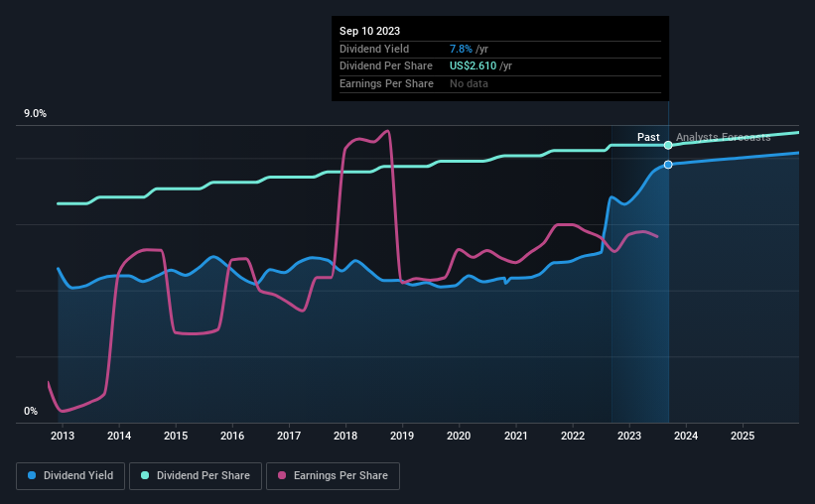Click the 9.0% y-axis label
This screenshot has width=815, height=504.
click(35, 113)
